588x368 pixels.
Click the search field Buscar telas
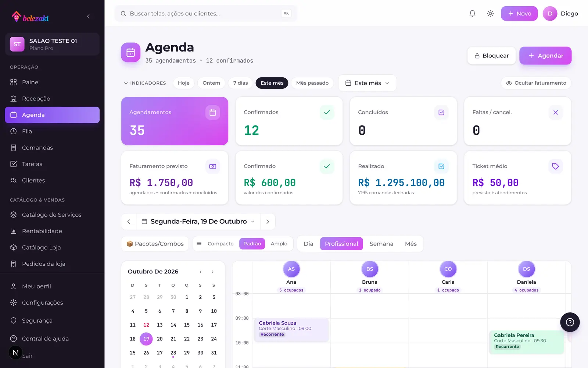pos(206,14)
